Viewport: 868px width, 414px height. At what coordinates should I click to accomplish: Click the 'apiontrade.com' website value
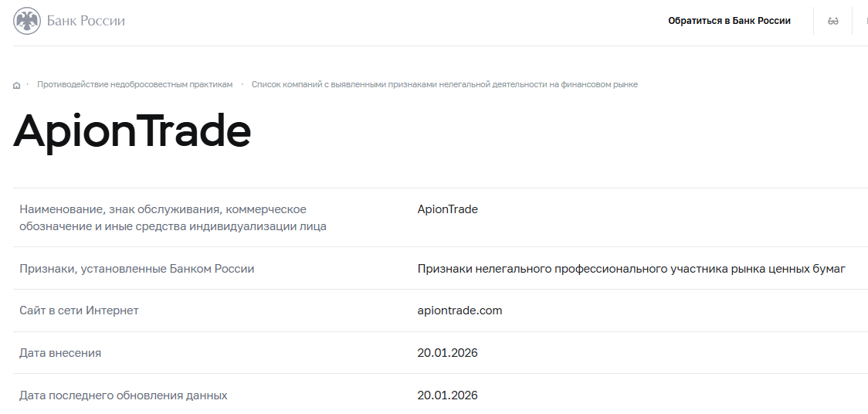[x=459, y=310]
